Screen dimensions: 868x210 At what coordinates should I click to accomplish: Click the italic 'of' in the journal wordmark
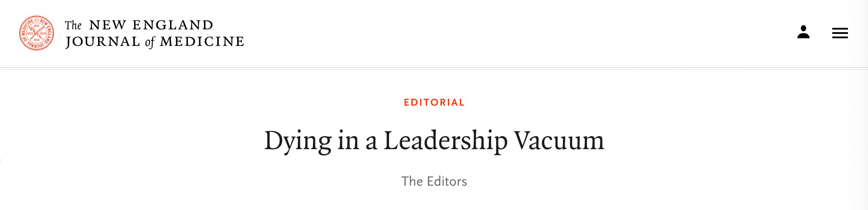pyautogui.click(x=150, y=42)
